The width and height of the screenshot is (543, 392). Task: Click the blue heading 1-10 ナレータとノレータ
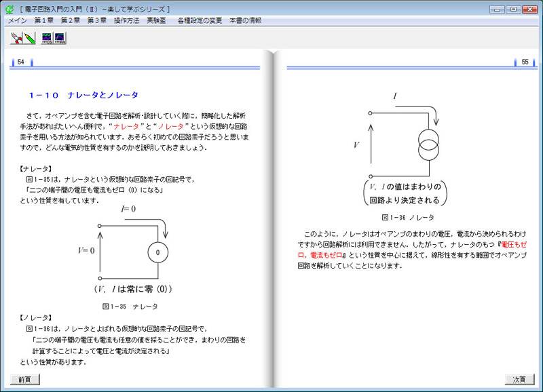click(x=83, y=95)
